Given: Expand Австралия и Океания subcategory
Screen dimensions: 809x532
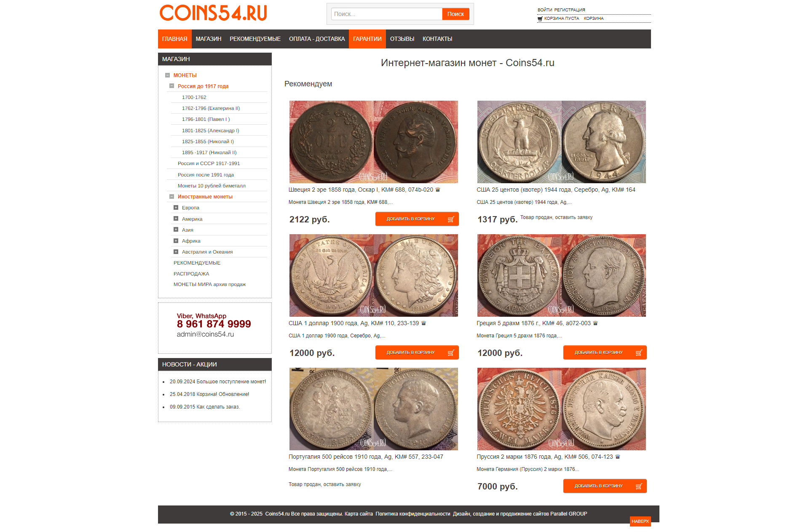Looking at the screenshot, I should [x=176, y=251].
